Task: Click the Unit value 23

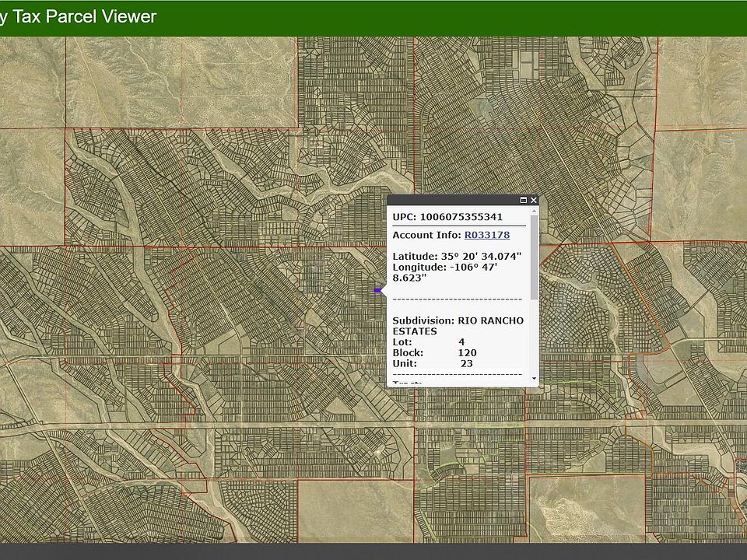Action: (x=467, y=364)
